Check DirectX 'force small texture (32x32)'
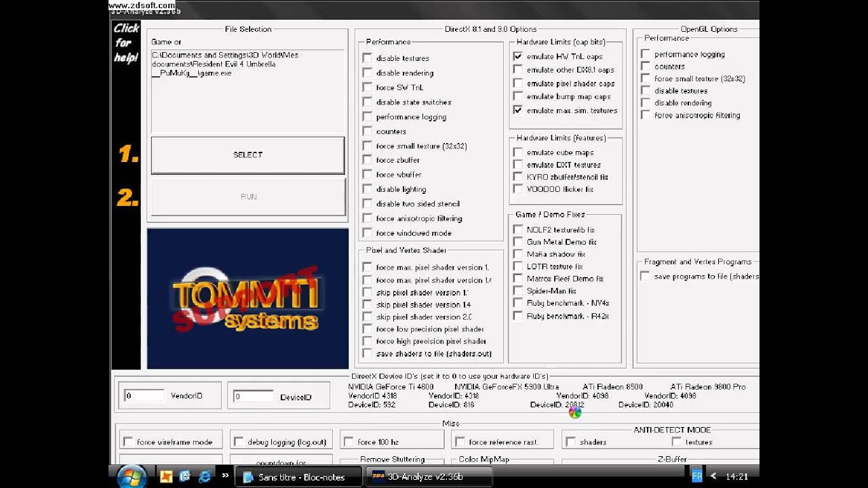Screen dimensions: 868x488 367,146
